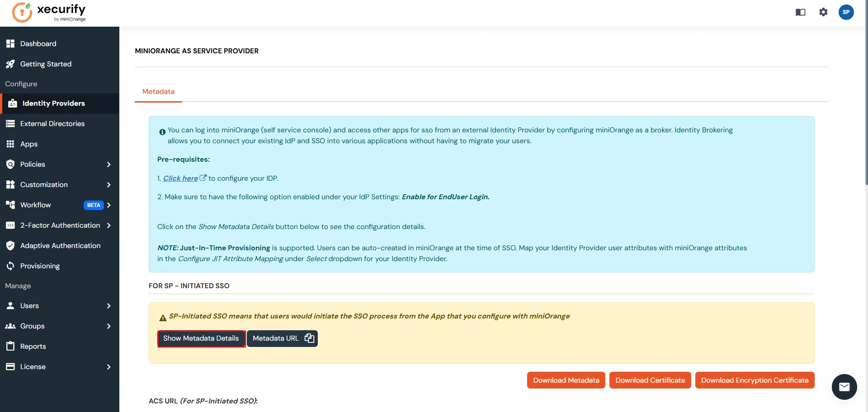Expand the License submenu chevron
The image size is (868, 412).
[x=108, y=367]
